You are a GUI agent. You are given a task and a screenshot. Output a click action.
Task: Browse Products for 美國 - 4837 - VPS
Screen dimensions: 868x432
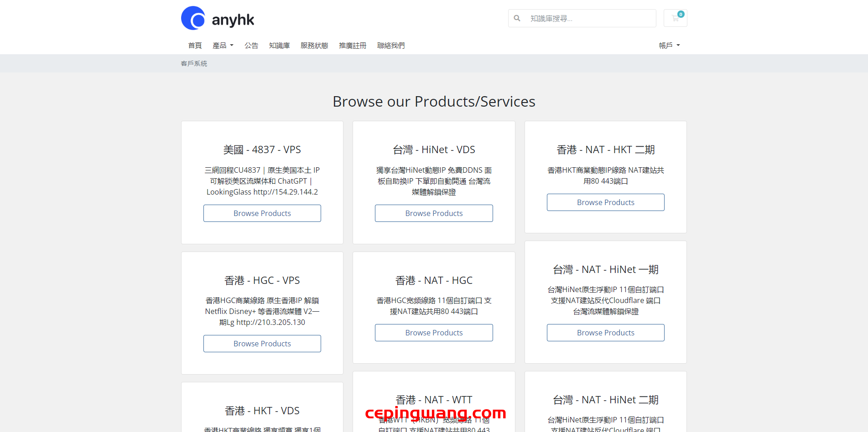coord(262,213)
